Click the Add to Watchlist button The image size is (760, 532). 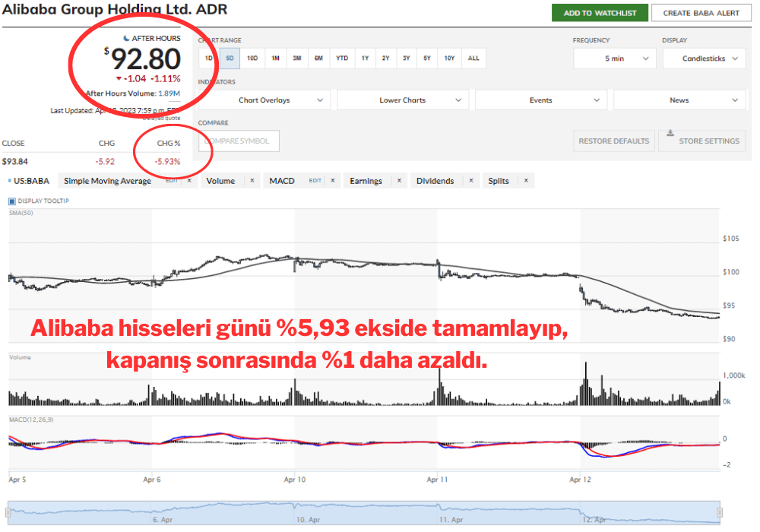point(600,13)
